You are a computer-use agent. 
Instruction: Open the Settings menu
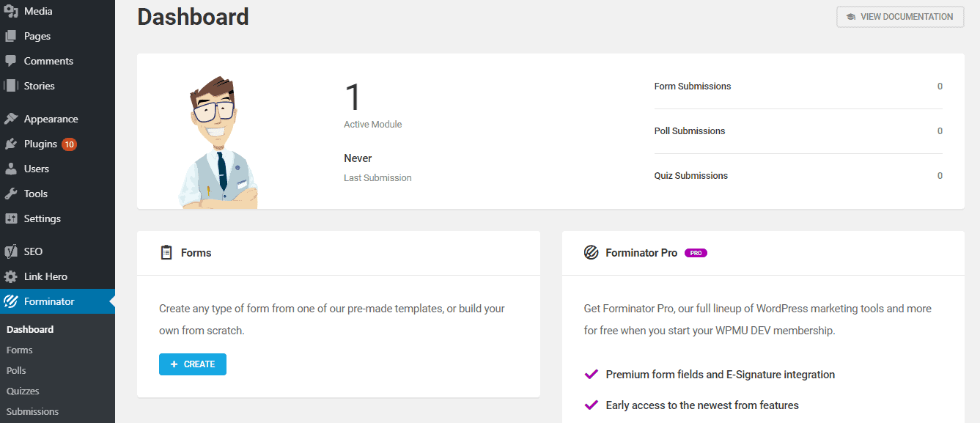tap(57, 218)
